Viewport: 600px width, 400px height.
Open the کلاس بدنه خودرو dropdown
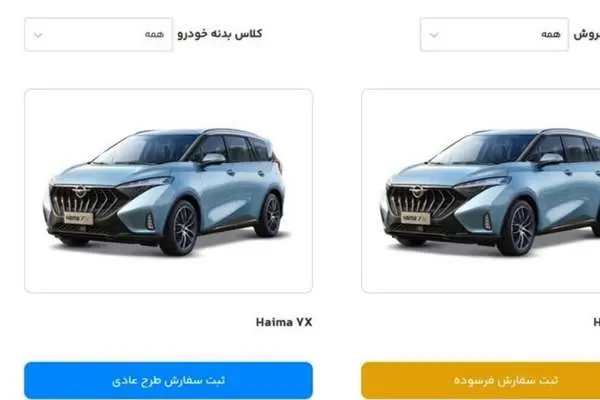pos(98,34)
